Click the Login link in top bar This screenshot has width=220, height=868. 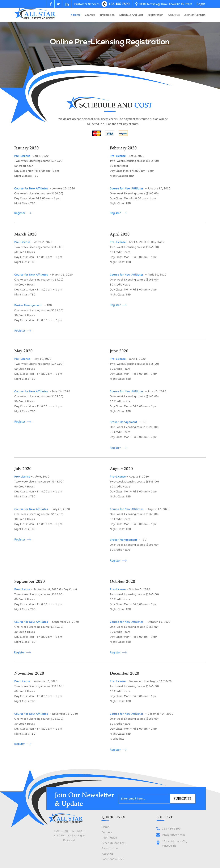(201, 4)
